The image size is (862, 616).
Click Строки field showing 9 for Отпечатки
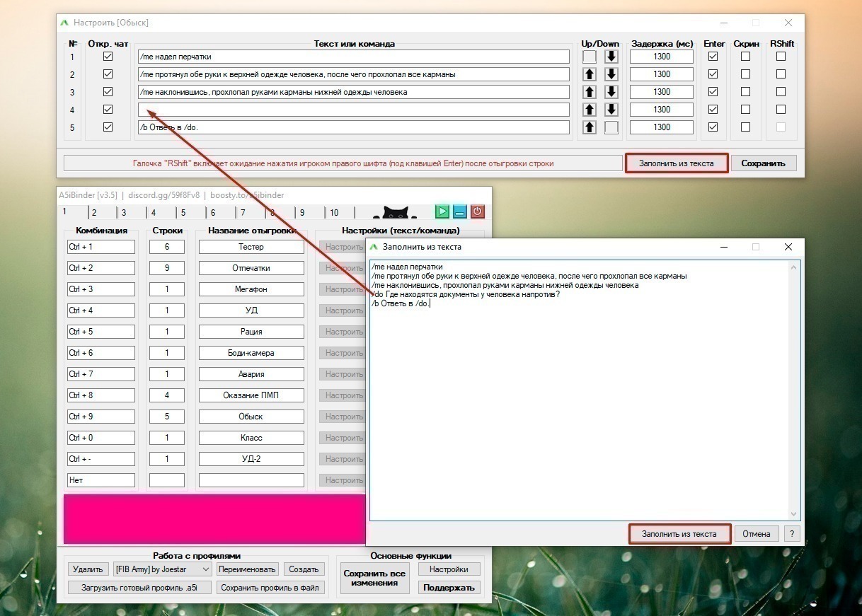click(167, 268)
